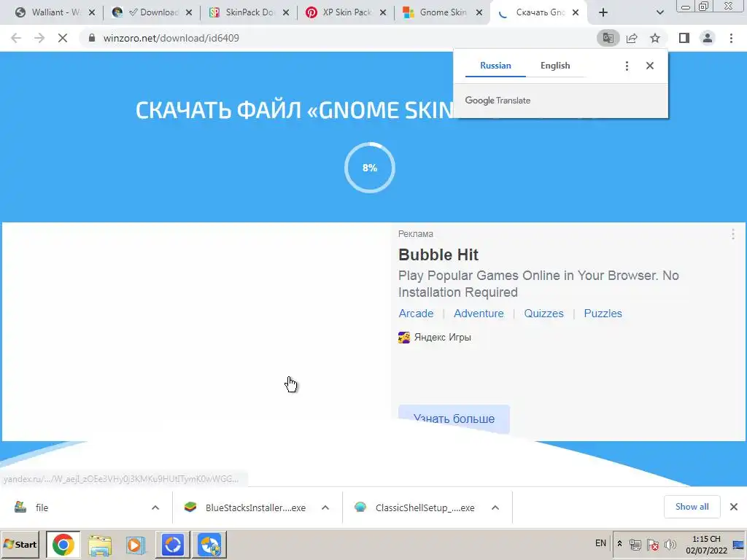Open Chrome profile menu
747x560 pixels.
[708, 38]
